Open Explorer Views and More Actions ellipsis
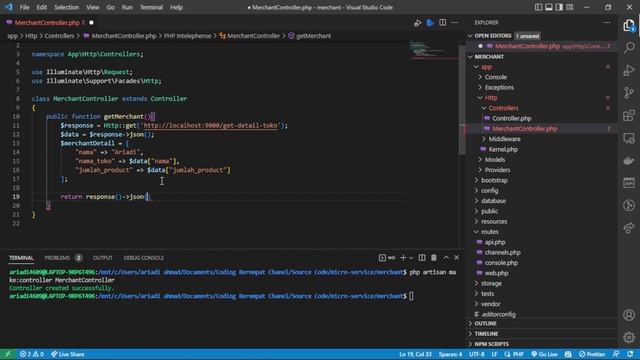 (607, 23)
